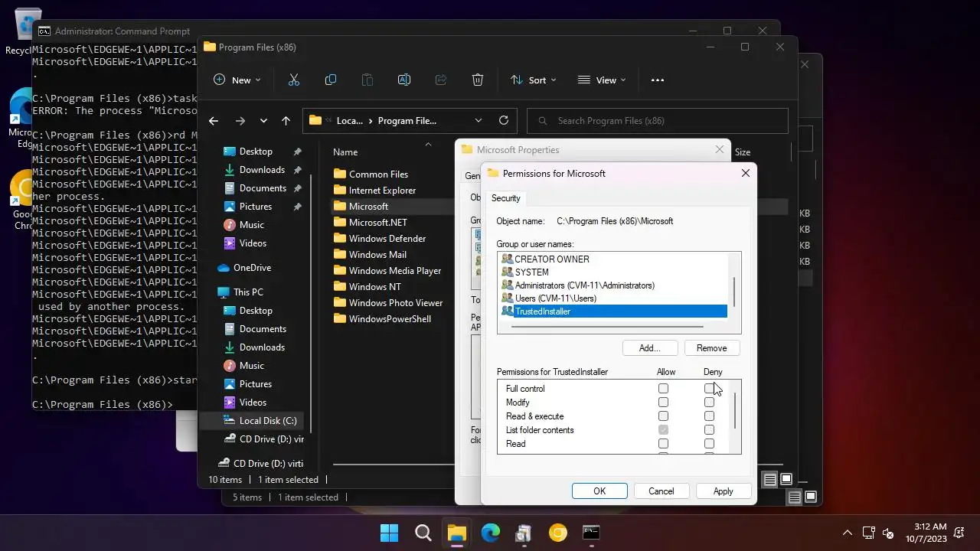Image resolution: width=980 pixels, height=551 pixels.
Task: Launch Microsoft Edge from the taskbar
Action: click(x=491, y=533)
